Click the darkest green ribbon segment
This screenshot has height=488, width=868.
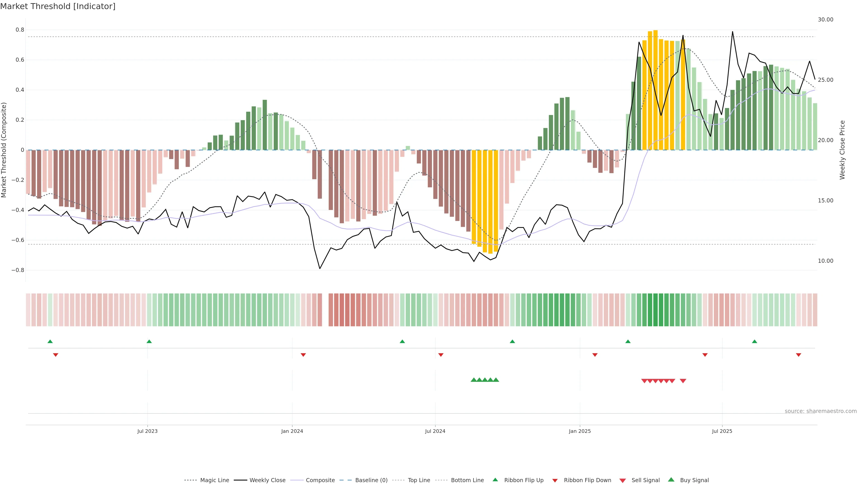[x=655, y=310]
